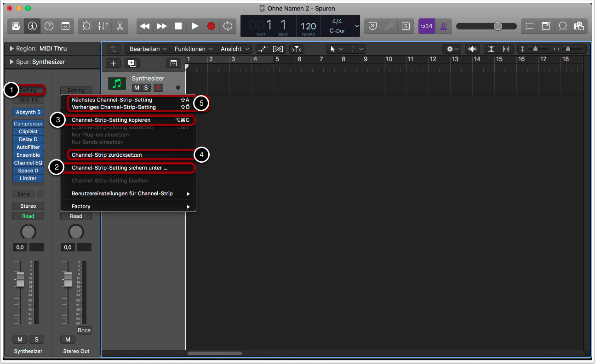Click the Absynth 5 instrument slot

[28, 112]
